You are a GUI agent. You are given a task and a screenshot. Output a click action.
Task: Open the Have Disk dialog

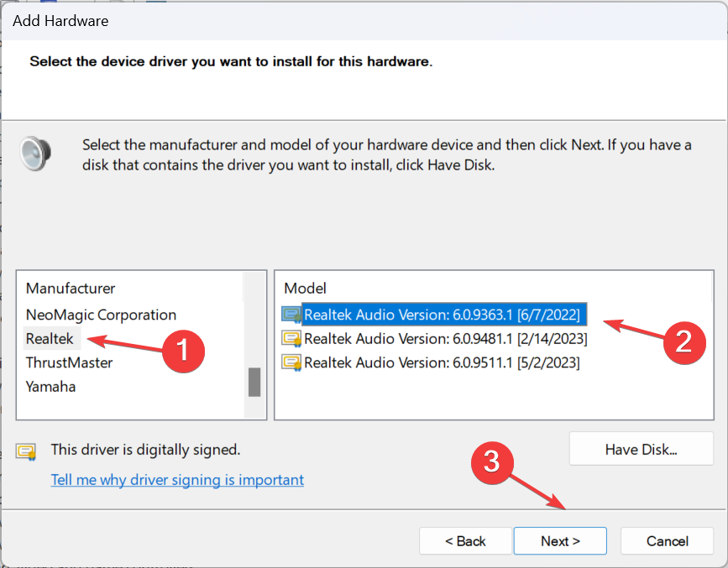[x=642, y=449]
